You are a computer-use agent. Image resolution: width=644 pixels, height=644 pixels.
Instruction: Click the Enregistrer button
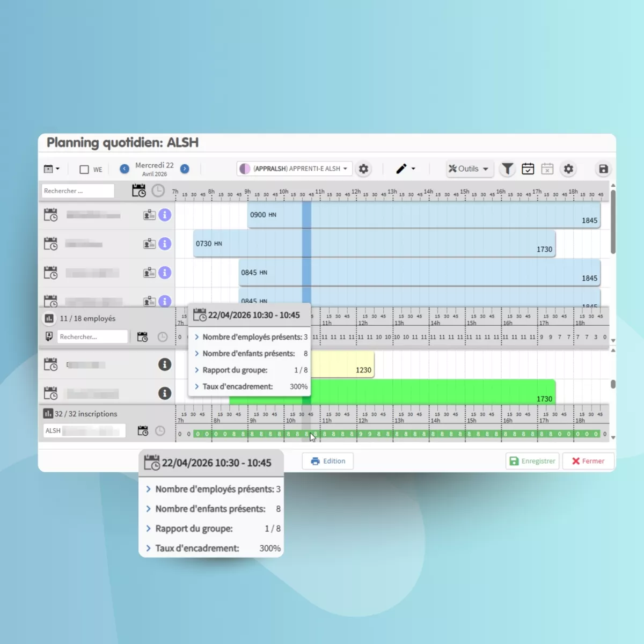click(532, 461)
